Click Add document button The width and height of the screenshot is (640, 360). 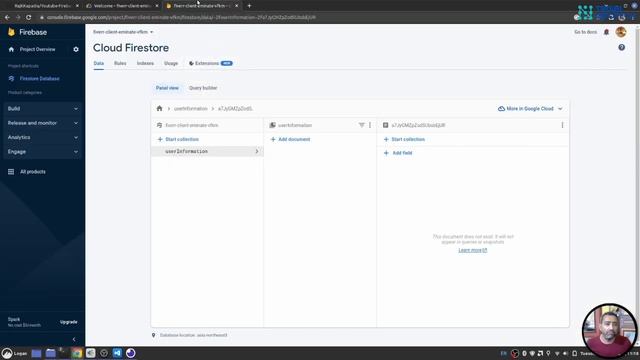(x=291, y=139)
